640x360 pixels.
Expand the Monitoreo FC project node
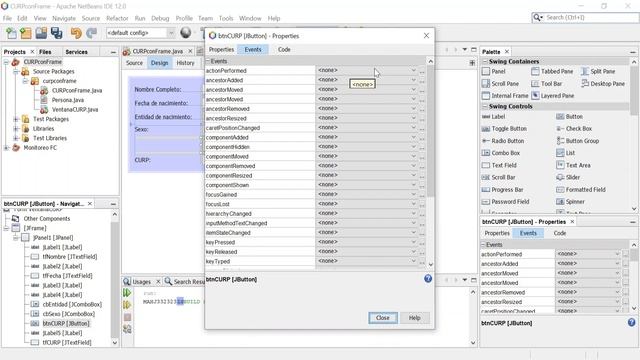click(x=6, y=148)
